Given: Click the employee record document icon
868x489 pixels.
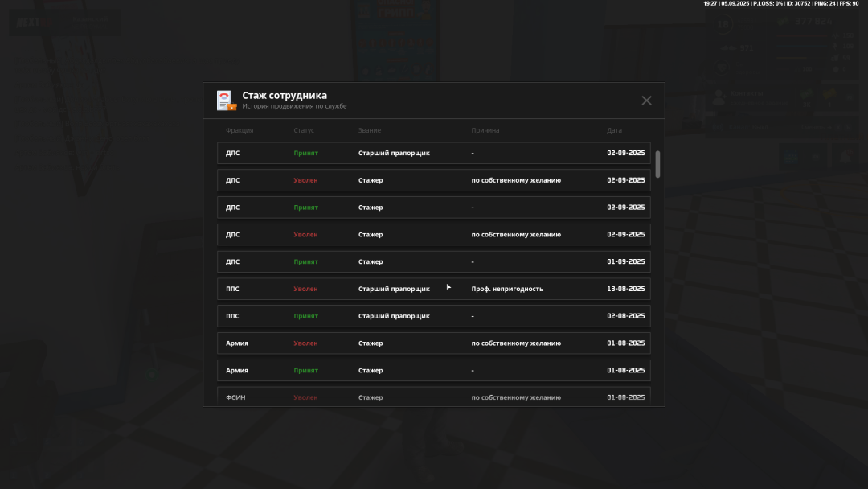Looking at the screenshot, I should [226, 101].
